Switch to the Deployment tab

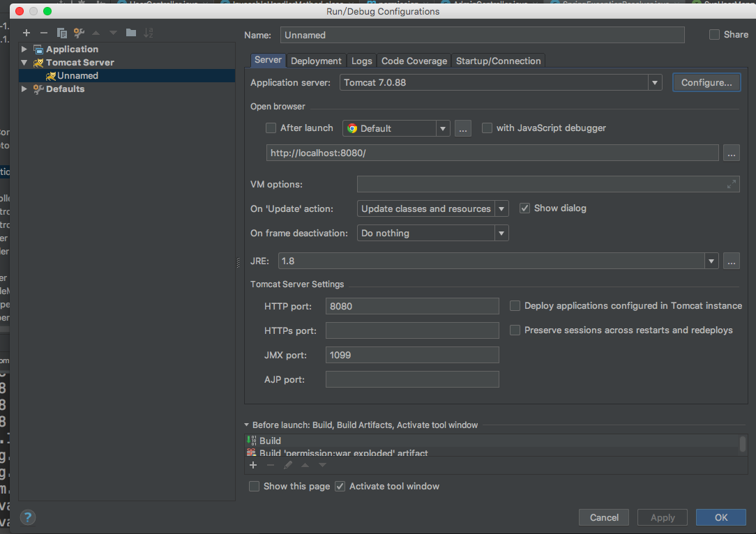click(x=316, y=61)
